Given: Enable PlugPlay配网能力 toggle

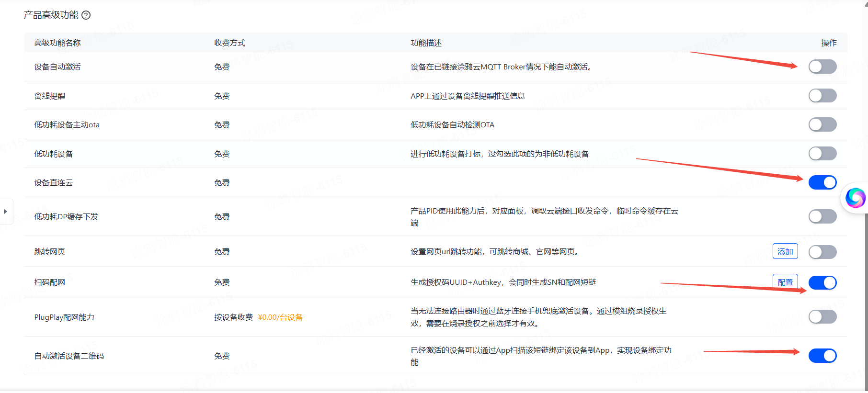Looking at the screenshot, I should [822, 317].
